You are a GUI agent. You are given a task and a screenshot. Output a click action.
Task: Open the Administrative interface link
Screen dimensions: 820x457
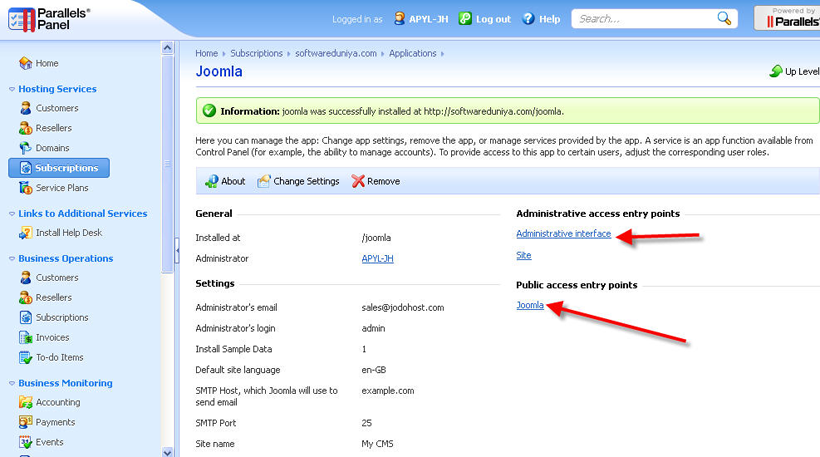(x=563, y=234)
